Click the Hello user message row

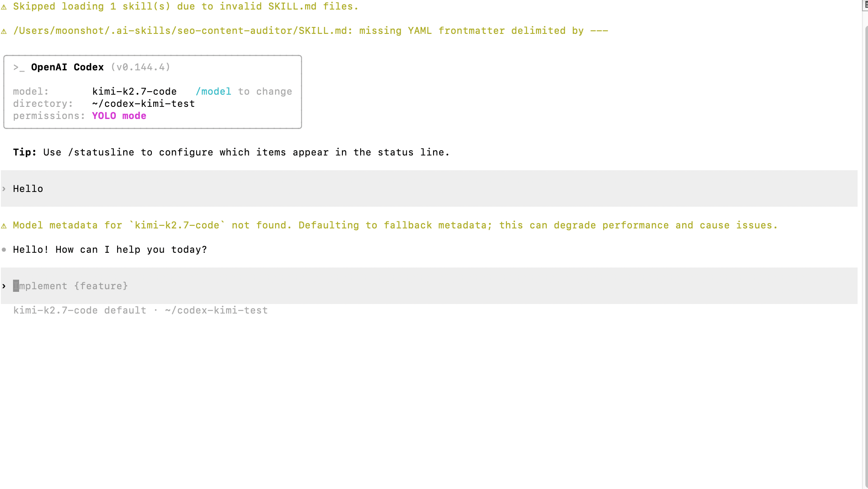coord(429,188)
